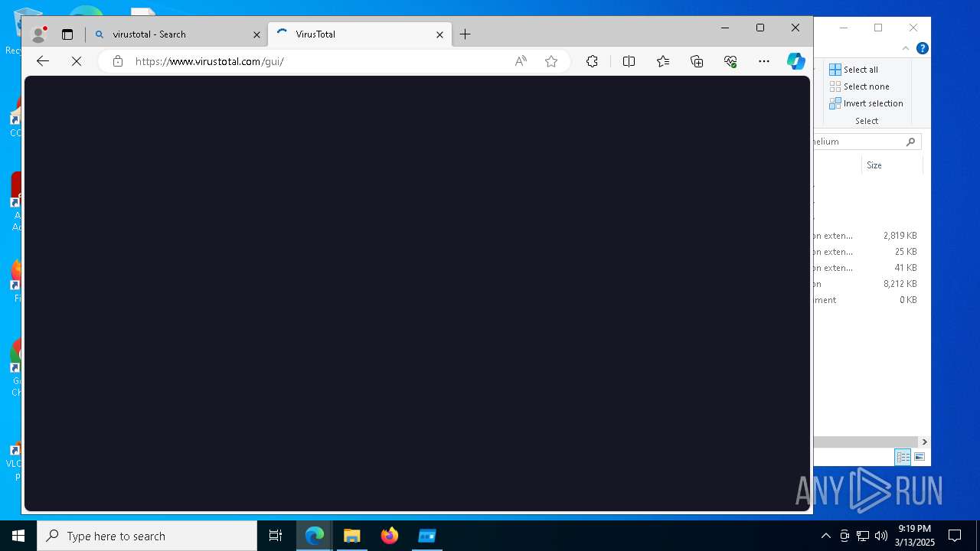980x551 pixels.
Task: Open volume control tray icon
Action: (x=881, y=536)
